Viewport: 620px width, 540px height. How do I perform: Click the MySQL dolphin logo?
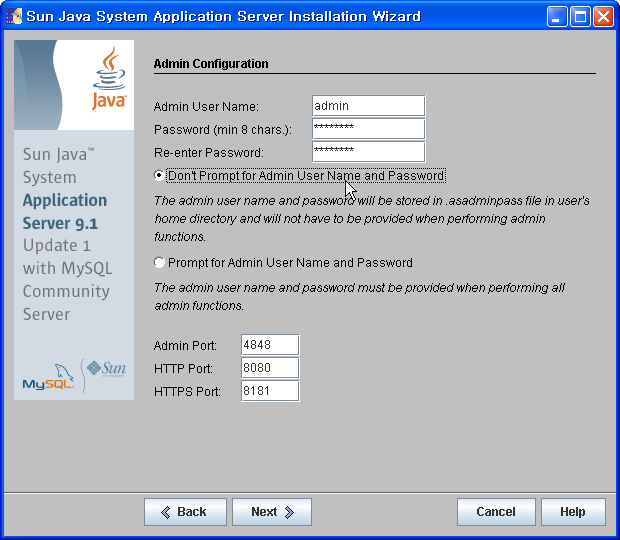pos(49,377)
